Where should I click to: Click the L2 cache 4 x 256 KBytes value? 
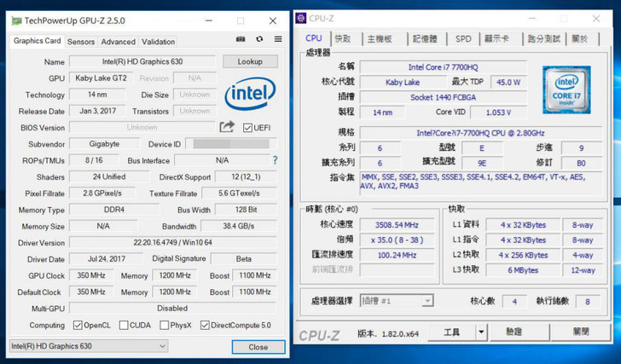click(x=523, y=255)
